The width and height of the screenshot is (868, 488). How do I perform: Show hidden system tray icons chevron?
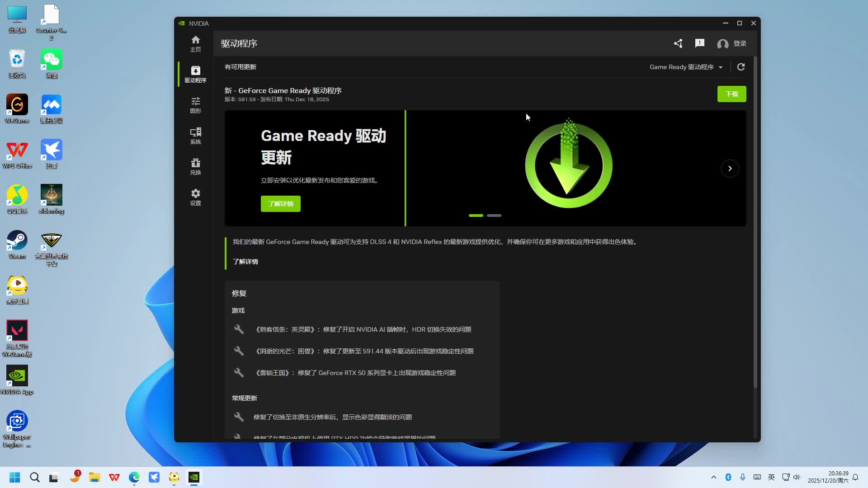pos(714,477)
